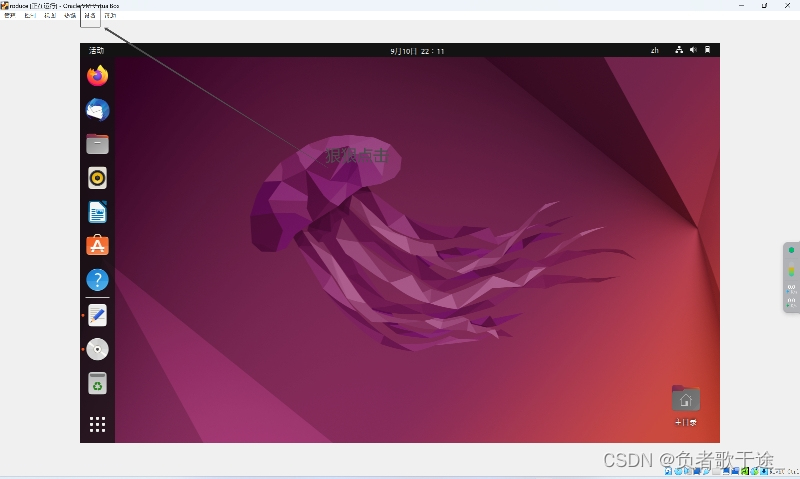Open the 设备 menu in VirtualBox

point(90,16)
